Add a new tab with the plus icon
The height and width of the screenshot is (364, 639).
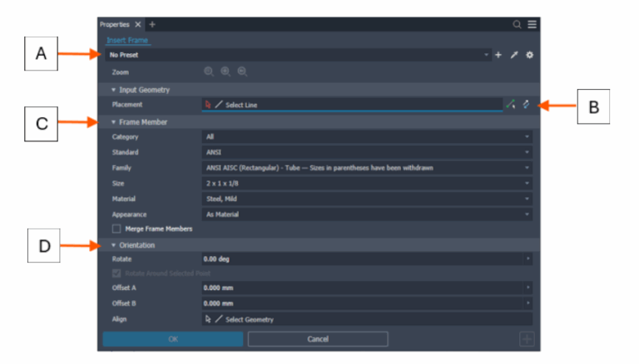click(x=152, y=24)
